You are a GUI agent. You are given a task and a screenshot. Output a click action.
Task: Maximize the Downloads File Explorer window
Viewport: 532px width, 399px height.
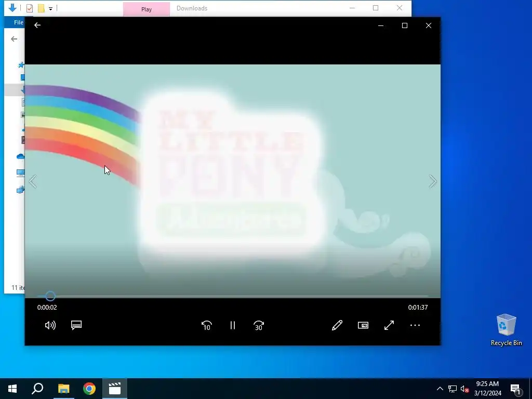(x=376, y=8)
